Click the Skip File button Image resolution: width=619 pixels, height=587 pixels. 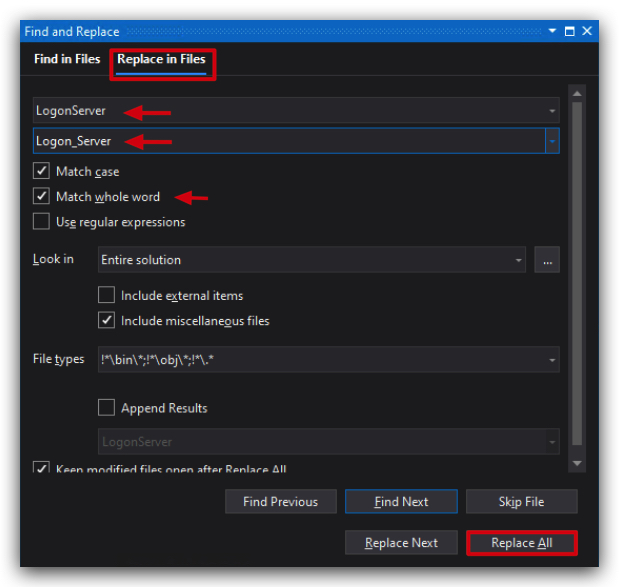(521, 501)
